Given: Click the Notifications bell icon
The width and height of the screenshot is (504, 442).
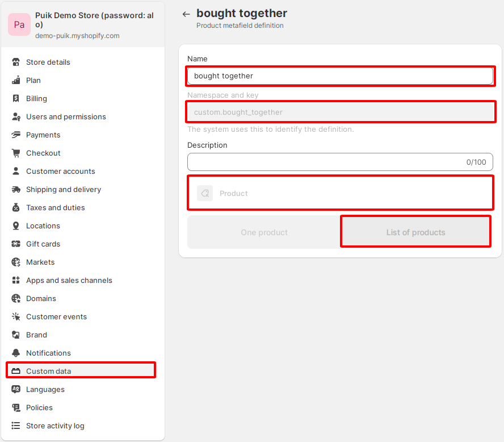Looking at the screenshot, I should tap(16, 353).
